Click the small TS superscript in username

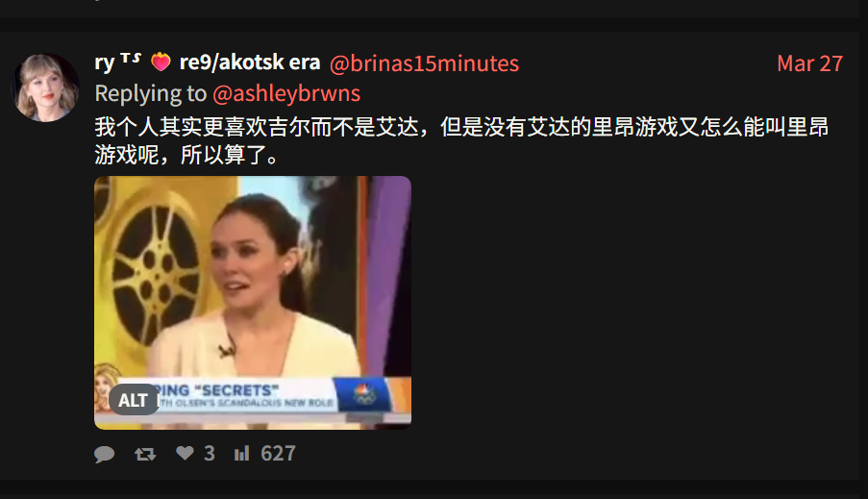(131, 58)
